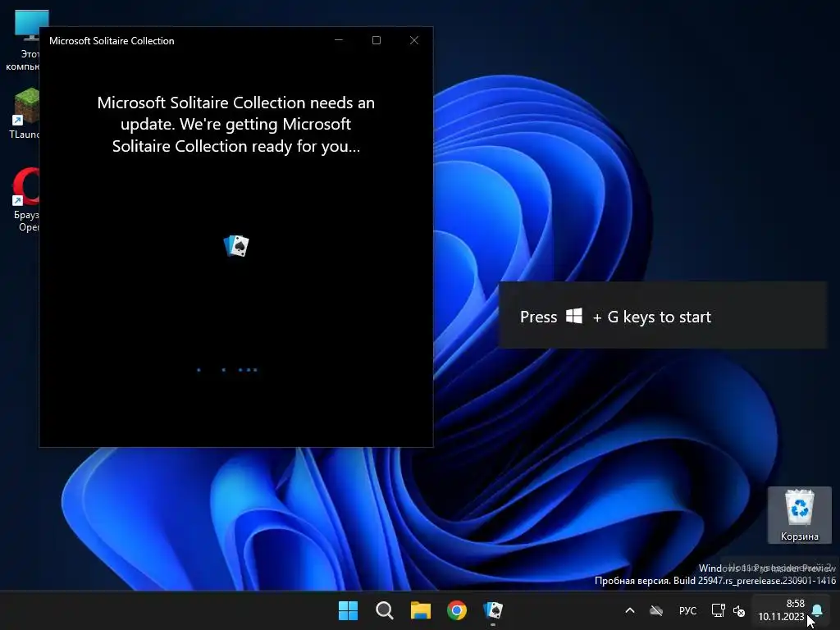Open Google Chrome from taskbar
The width and height of the screenshot is (840, 630).
coord(457,610)
